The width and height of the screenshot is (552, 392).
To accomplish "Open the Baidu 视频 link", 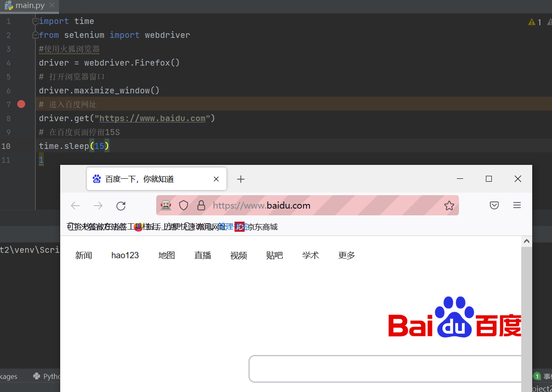I will click(239, 255).
